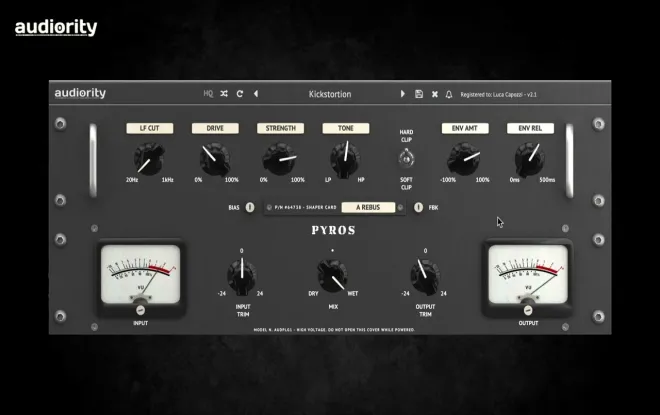This screenshot has width=660, height=415.
Task: Open the A REBUS shaper card selector
Action: click(x=368, y=208)
